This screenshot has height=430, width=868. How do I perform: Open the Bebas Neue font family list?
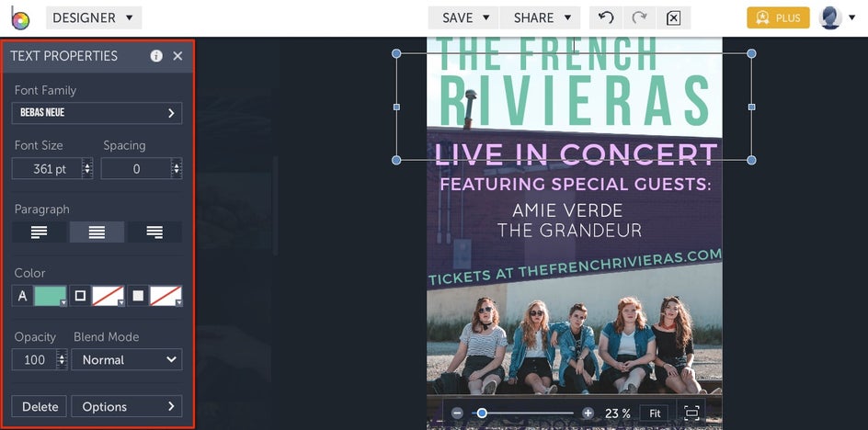point(97,113)
